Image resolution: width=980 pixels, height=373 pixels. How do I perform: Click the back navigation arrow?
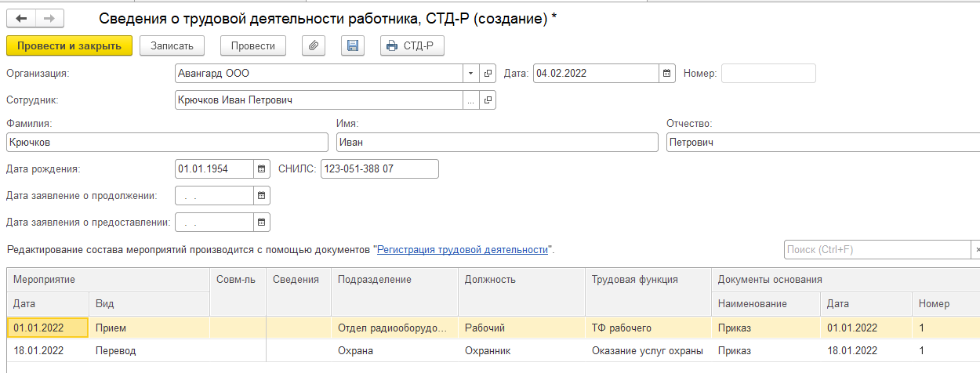coord(21,19)
